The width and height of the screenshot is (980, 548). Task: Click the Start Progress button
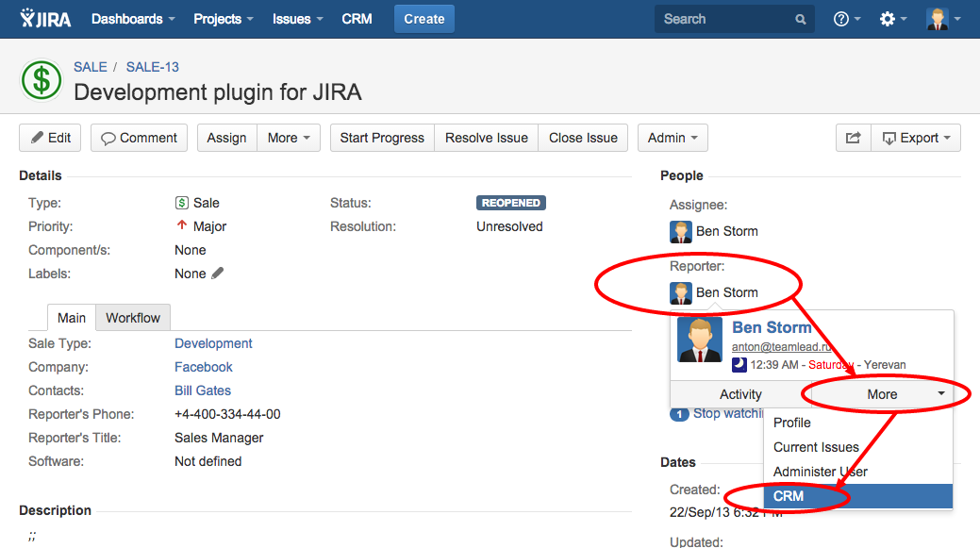point(382,138)
